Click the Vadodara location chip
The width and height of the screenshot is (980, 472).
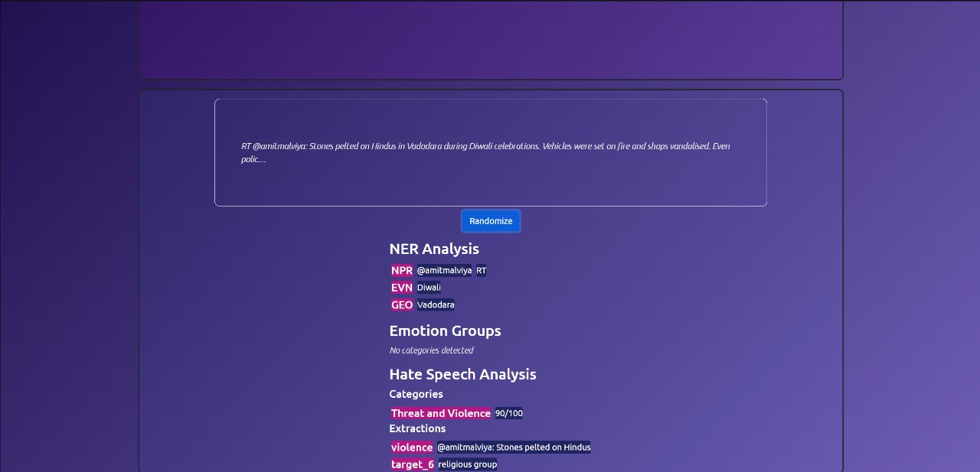point(435,304)
